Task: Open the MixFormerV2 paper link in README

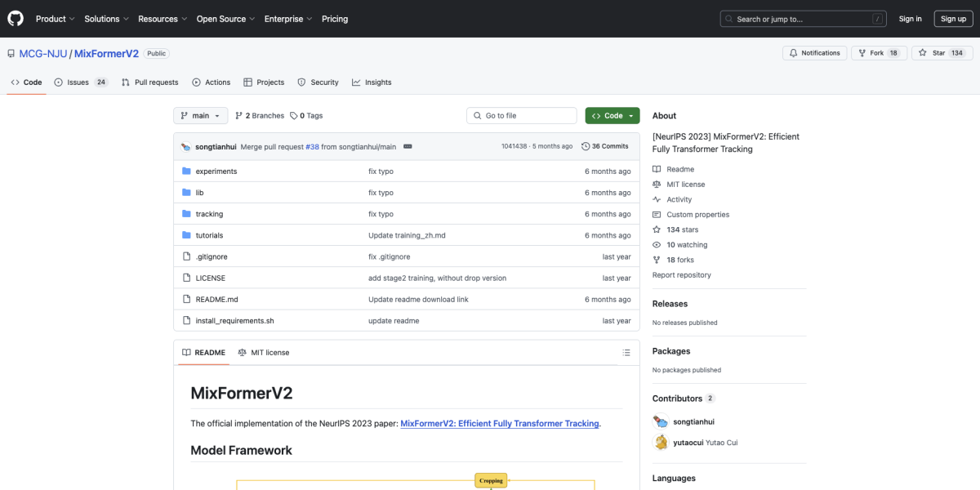Action: [500, 423]
